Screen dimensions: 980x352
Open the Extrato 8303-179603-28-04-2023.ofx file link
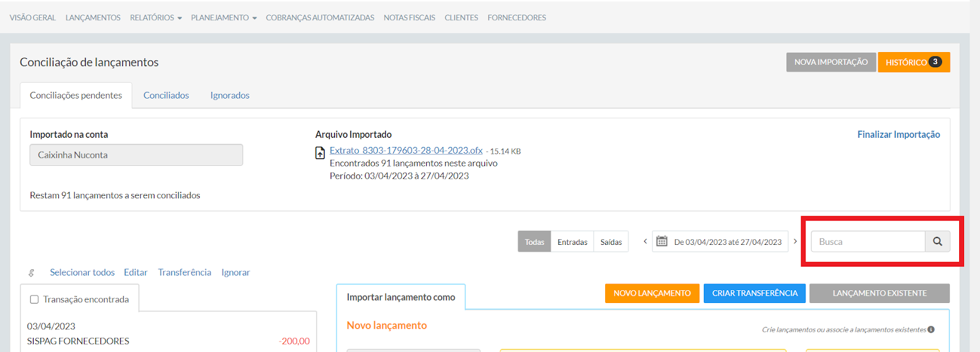406,151
